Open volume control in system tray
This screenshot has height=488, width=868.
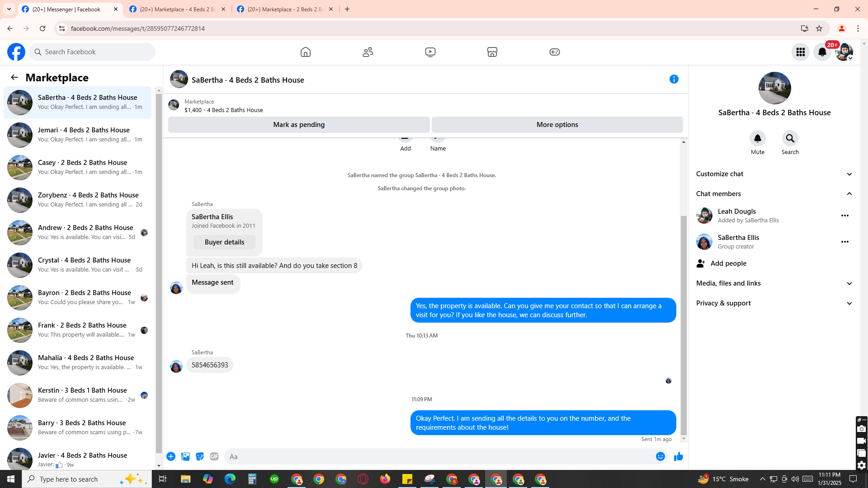(795, 479)
